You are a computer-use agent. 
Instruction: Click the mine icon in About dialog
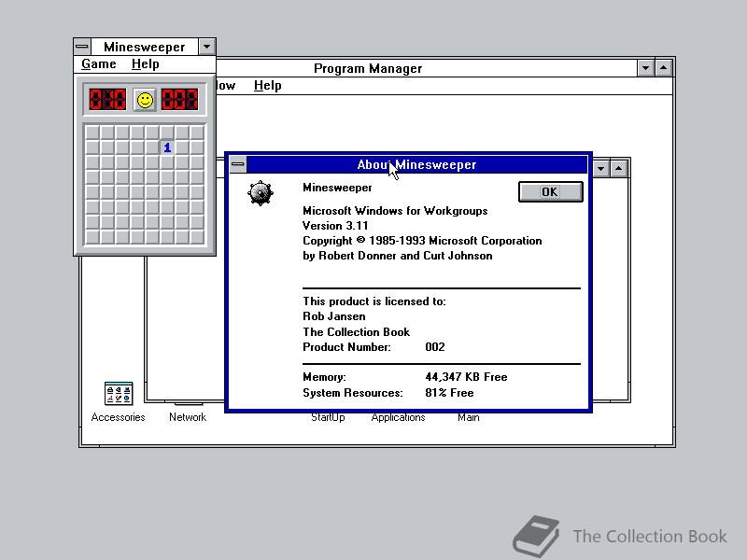pyautogui.click(x=261, y=193)
